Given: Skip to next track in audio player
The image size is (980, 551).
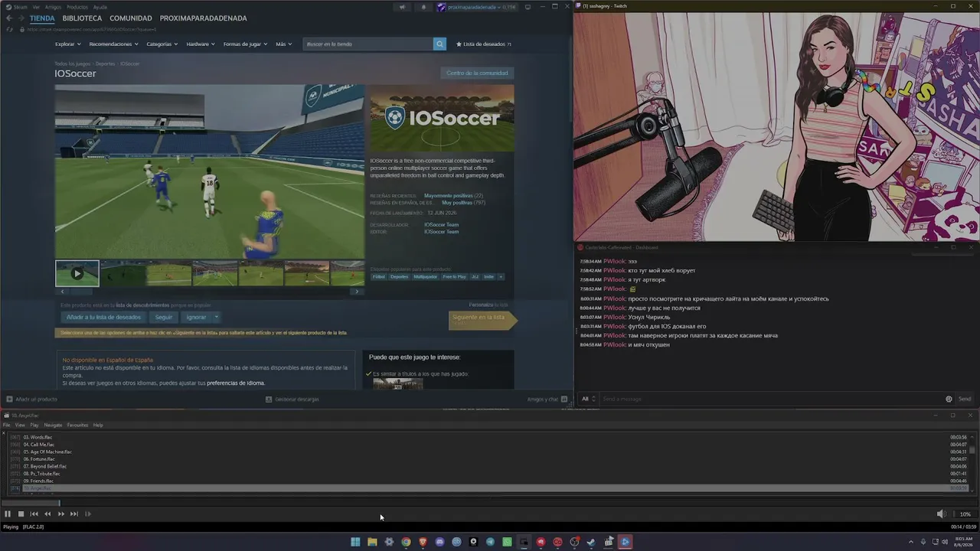Looking at the screenshot, I should [74, 514].
